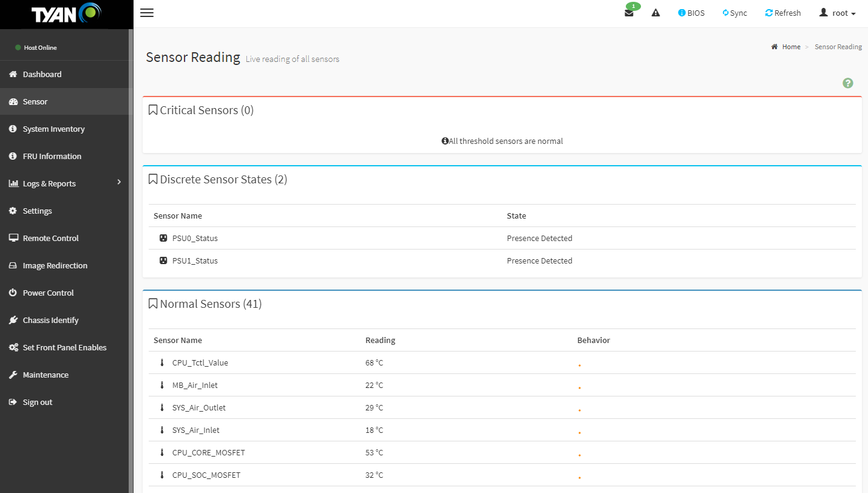Viewport: 868px width, 493px height.
Task: Click the warning triangle alerts icon
Action: tap(656, 13)
